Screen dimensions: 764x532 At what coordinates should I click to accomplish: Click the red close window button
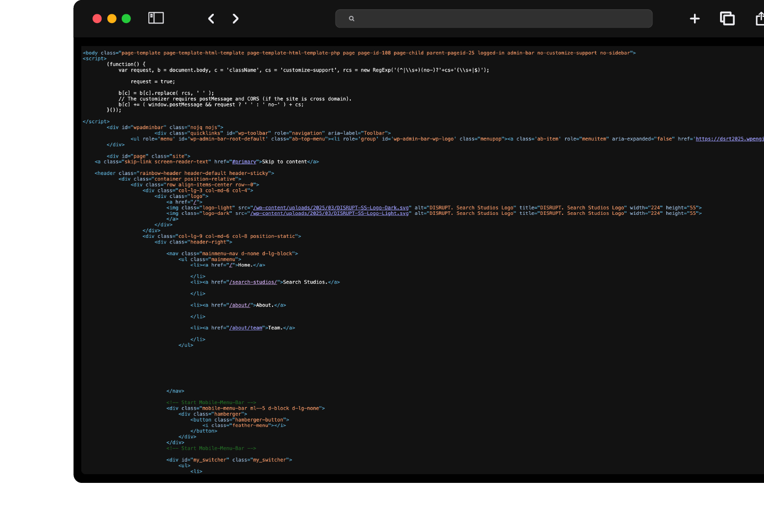click(x=97, y=18)
